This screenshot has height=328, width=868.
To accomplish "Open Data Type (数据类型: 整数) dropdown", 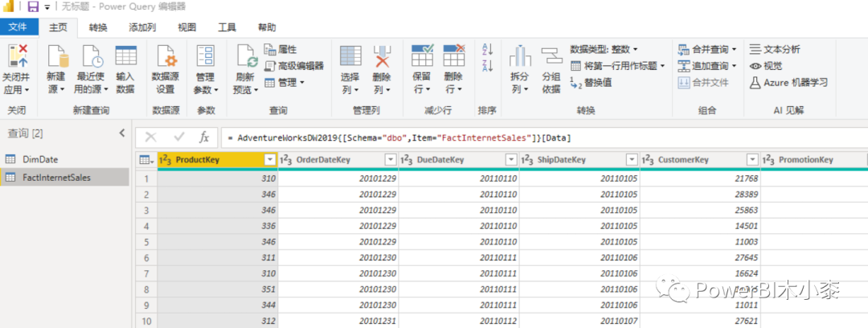I will [604, 49].
